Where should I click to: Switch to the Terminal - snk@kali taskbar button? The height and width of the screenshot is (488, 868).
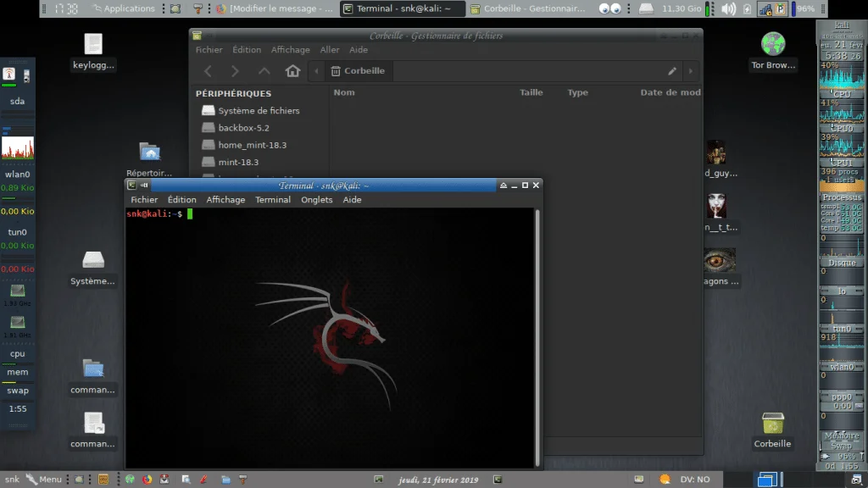click(x=403, y=8)
